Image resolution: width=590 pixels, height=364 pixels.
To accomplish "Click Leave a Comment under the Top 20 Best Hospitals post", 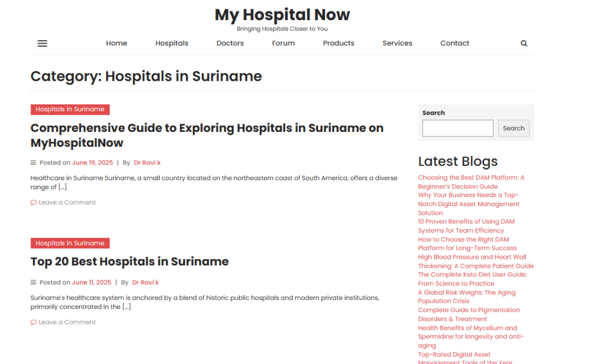I will pos(67,323).
